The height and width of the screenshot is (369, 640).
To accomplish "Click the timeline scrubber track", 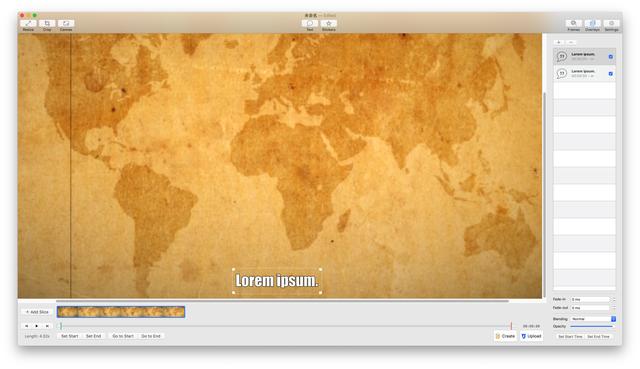I will pyautogui.click(x=286, y=326).
